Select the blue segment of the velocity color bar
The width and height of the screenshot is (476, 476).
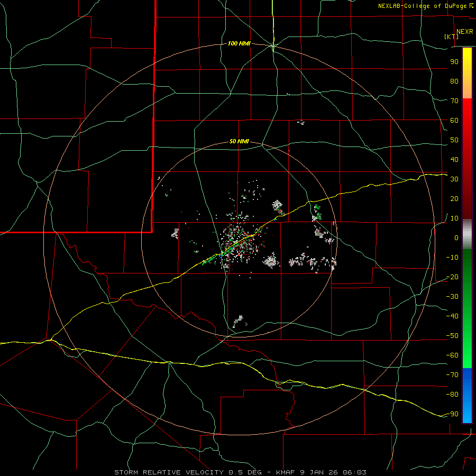pyautogui.click(x=467, y=395)
